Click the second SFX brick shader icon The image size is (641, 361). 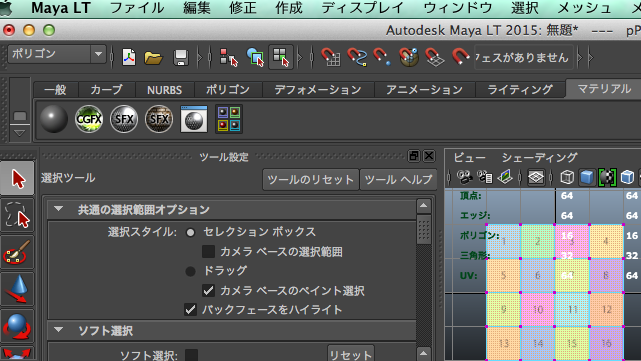159,119
